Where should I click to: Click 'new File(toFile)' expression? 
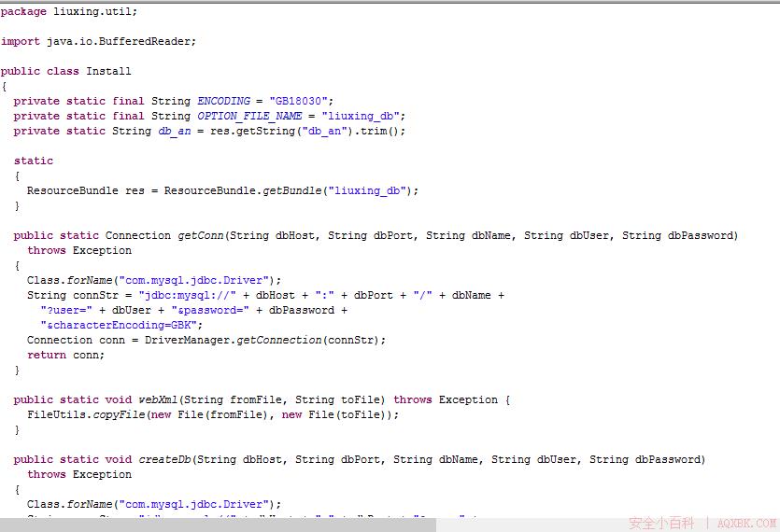pos(337,414)
